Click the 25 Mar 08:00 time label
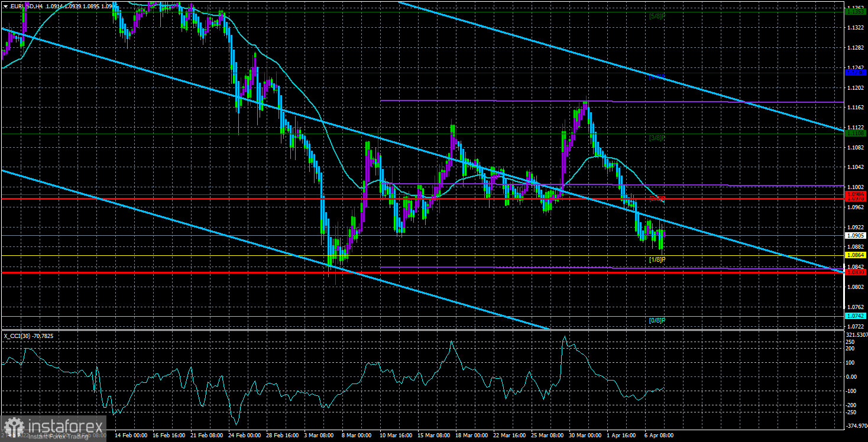This screenshot has height=442, width=868. 547,435
